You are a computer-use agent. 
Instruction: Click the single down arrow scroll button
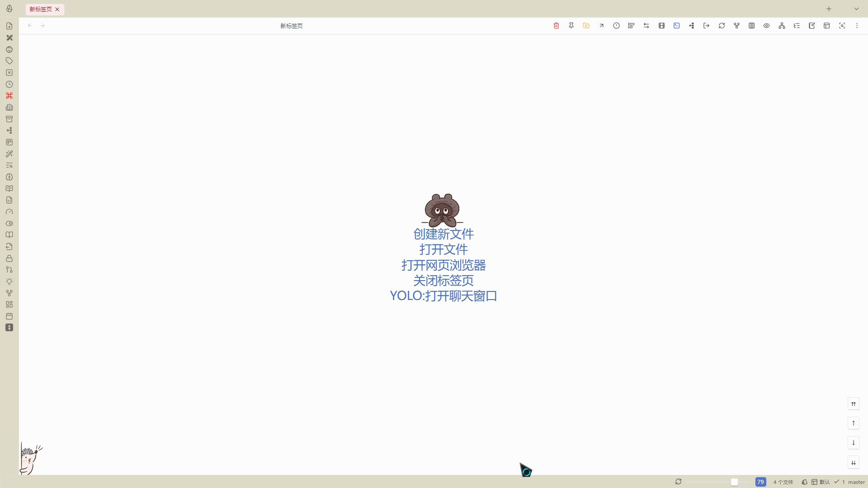(854, 443)
